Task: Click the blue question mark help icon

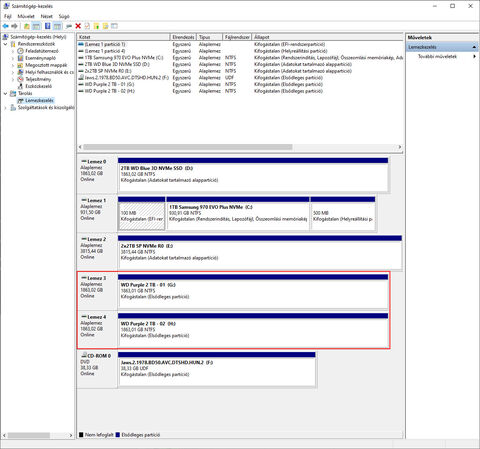Action: (x=48, y=26)
